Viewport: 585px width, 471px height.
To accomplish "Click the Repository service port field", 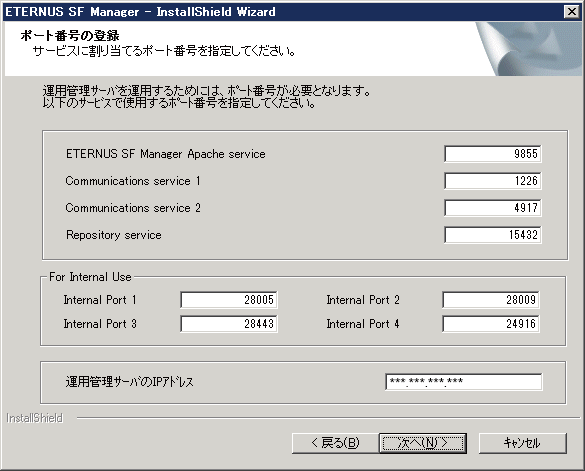I will pos(492,235).
